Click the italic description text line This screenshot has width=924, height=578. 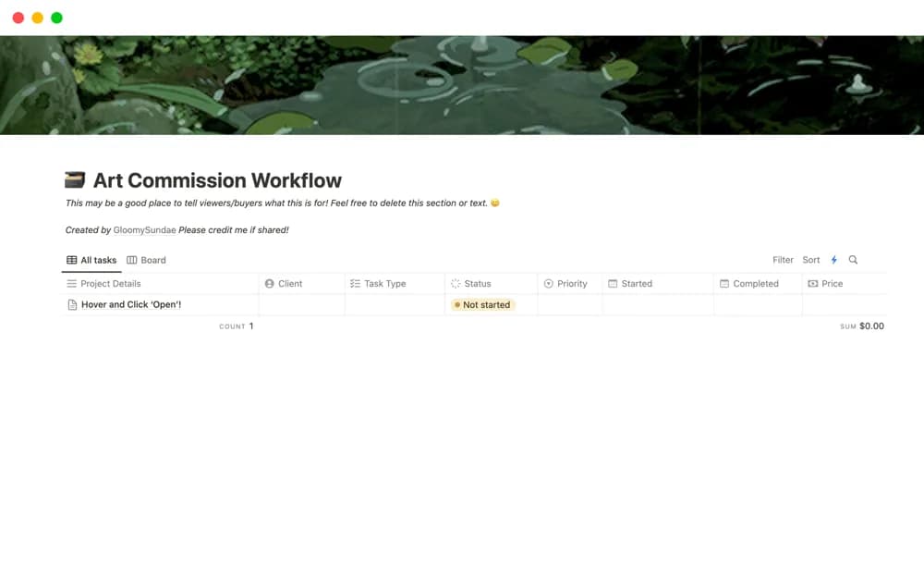[x=276, y=203]
